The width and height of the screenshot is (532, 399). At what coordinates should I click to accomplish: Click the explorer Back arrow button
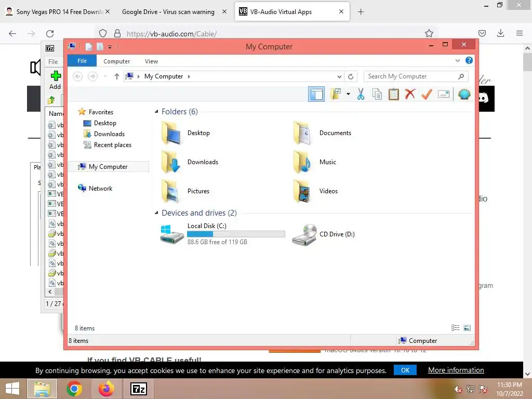pyautogui.click(x=78, y=76)
